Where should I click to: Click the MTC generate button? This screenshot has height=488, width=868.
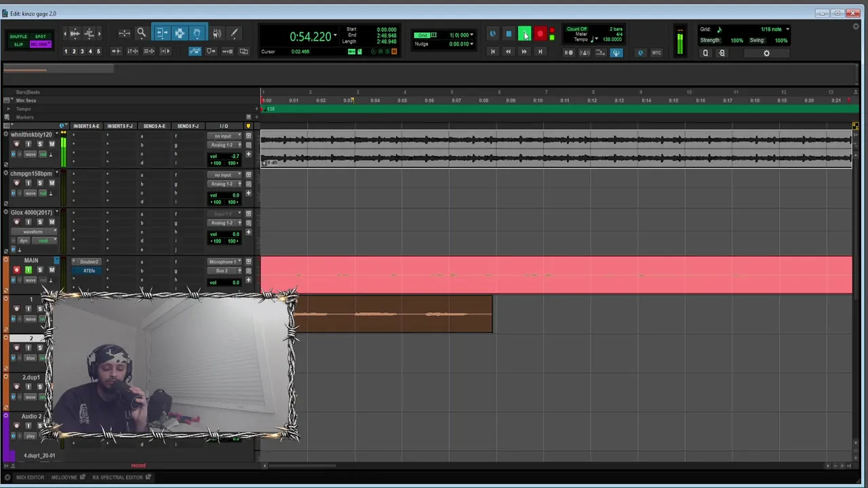(x=656, y=52)
